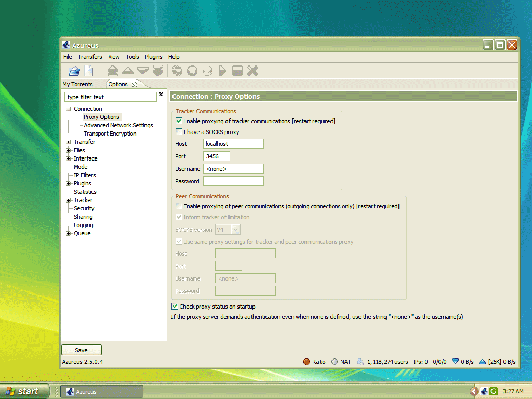532x399 pixels.
Task: Uncheck Check proxy status on startup
Action: 175,307
